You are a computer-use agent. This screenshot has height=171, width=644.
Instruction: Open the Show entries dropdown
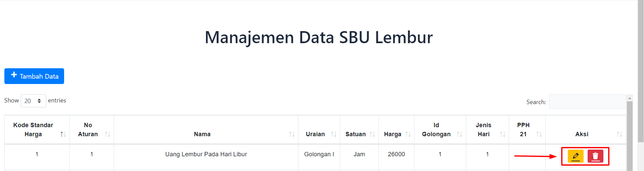(x=33, y=101)
